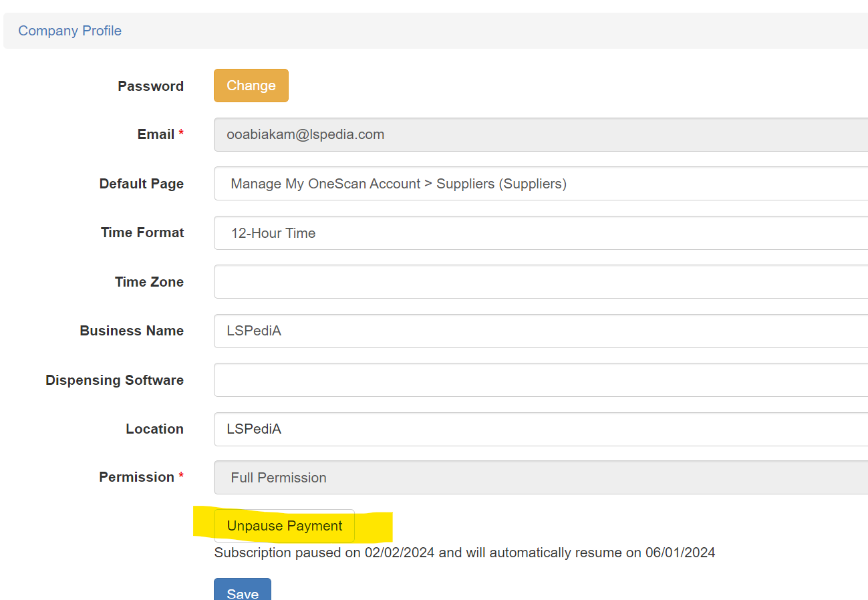The height and width of the screenshot is (600, 868).
Task: Click the Default Page label
Action: click(x=142, y=184)
